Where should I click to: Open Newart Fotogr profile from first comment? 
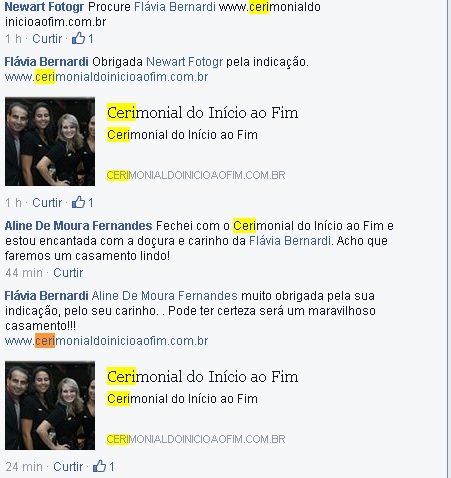(x=44, y=7)
